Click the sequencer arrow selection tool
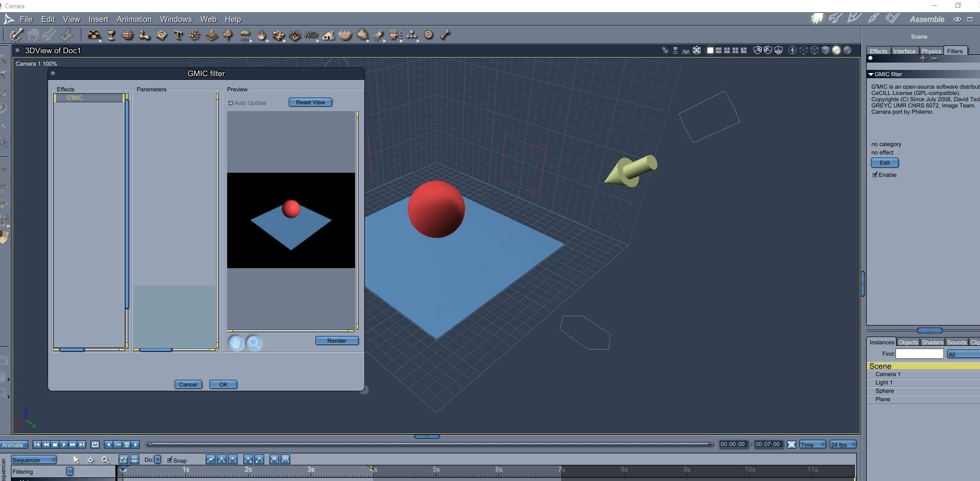This screenshot has width=980, height=481. pyautogui.click(x=76, y=460)
